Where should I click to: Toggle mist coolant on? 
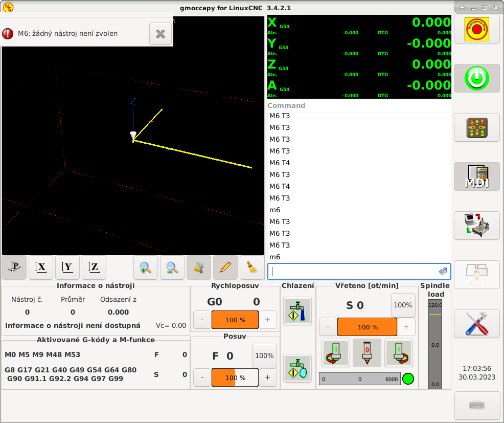(x=297, y=368)
